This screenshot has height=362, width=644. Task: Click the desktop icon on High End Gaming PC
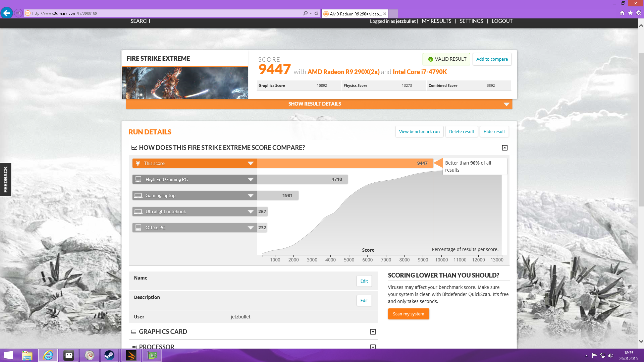click(x=138, y=179)
